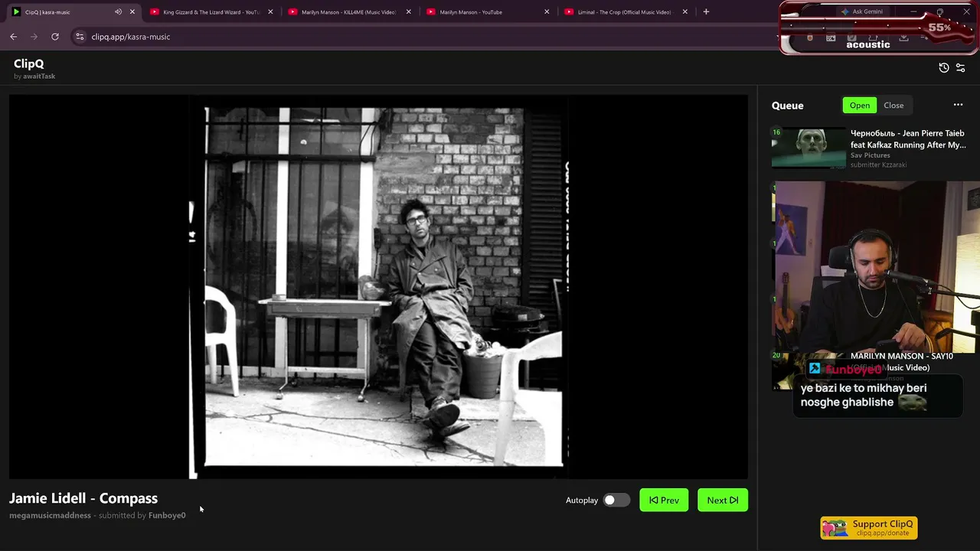Click the Funboye0 submitter name under title
This screenshot has width=980, height=551.
click(167, 516)
